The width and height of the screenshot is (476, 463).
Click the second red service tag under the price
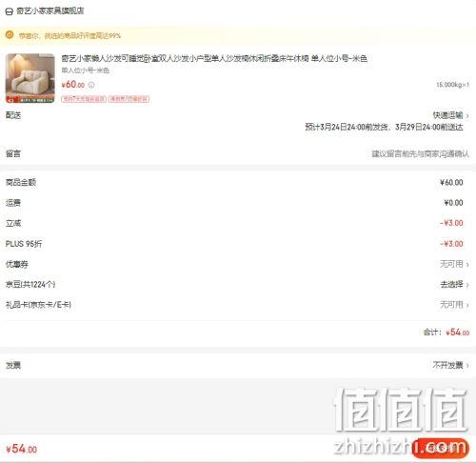pos(129,99)
